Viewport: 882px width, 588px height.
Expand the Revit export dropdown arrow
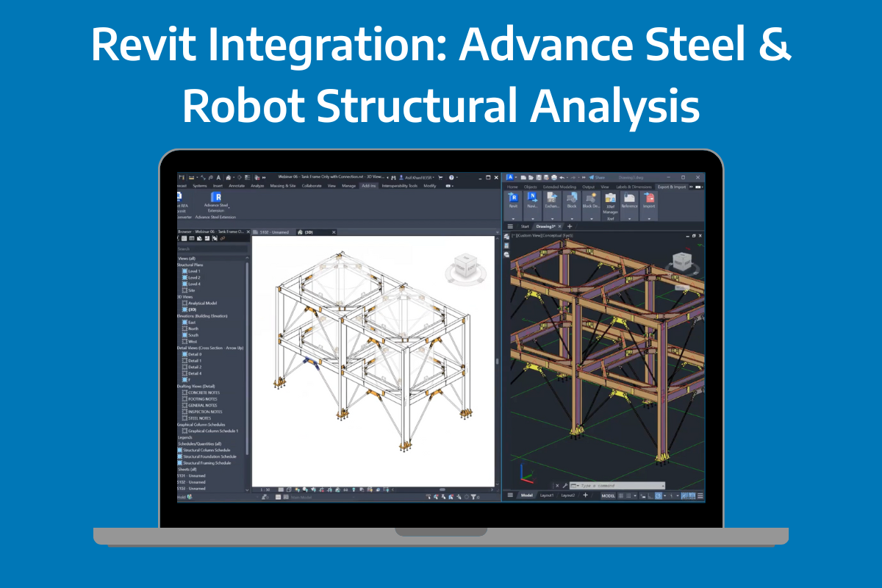pyautogui.click(x=513, y=218)
